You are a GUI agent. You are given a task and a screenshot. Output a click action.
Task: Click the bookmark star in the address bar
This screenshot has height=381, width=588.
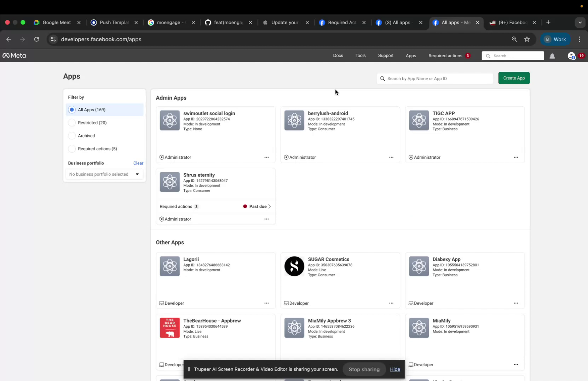click(x=527, y=39)
